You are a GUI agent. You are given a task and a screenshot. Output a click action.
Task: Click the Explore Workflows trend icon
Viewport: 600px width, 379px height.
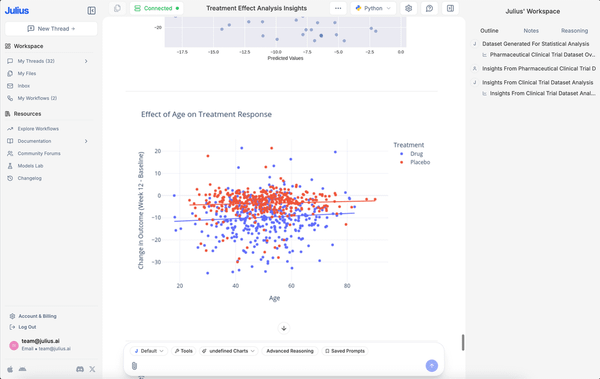(10, 129)
